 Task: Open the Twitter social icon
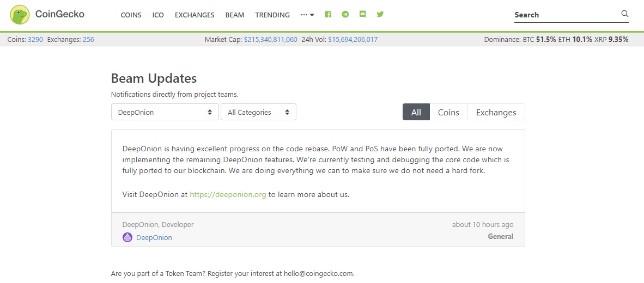[x=380, y=14]
